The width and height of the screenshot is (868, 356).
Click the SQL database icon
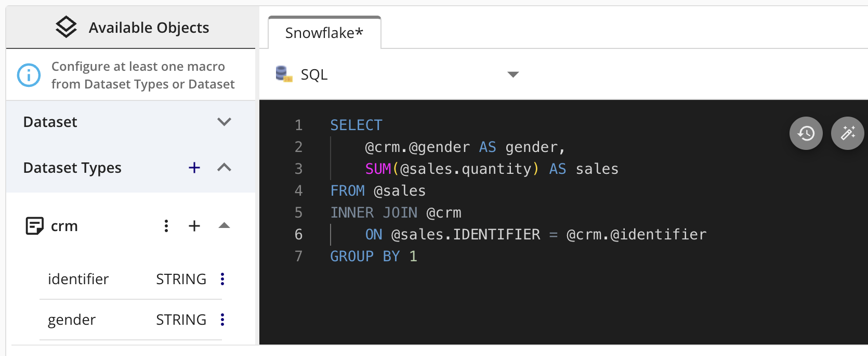[284, 74]
